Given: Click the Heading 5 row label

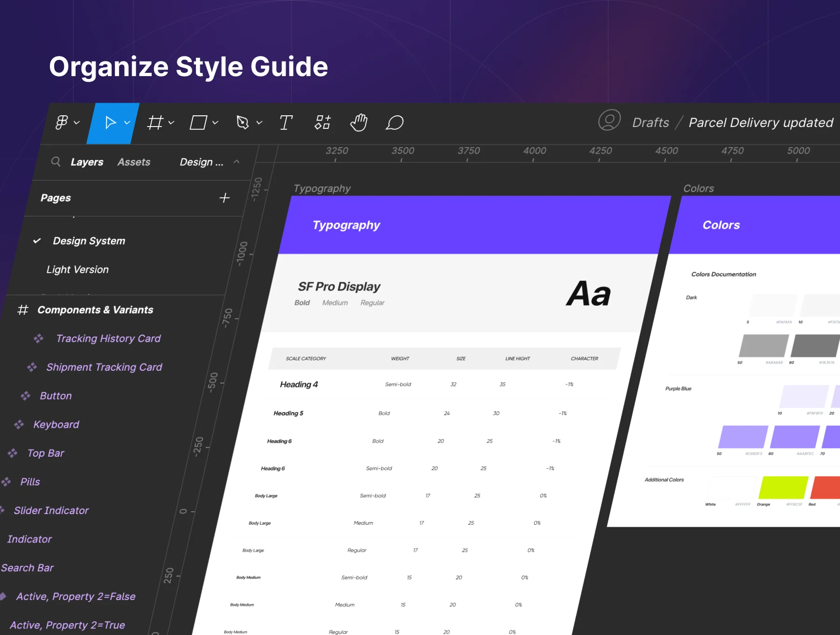Looking at the screenshot, I should click(288, 413).
